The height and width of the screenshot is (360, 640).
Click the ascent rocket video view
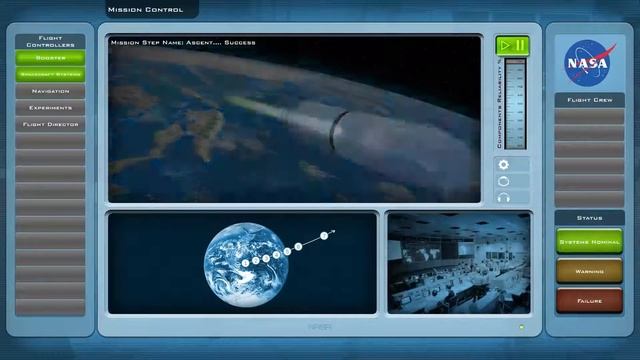point(294,119)
